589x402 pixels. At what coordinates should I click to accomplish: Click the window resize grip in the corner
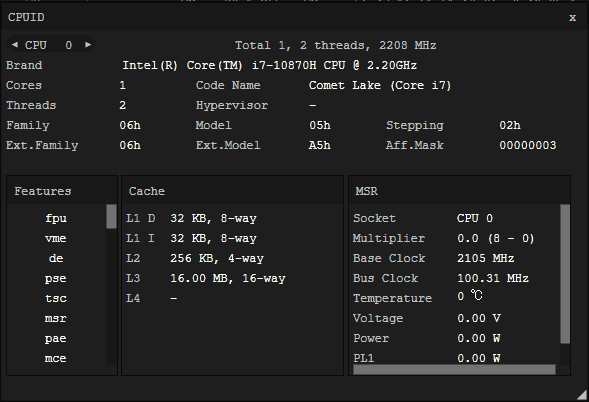(x=582, y=395)
